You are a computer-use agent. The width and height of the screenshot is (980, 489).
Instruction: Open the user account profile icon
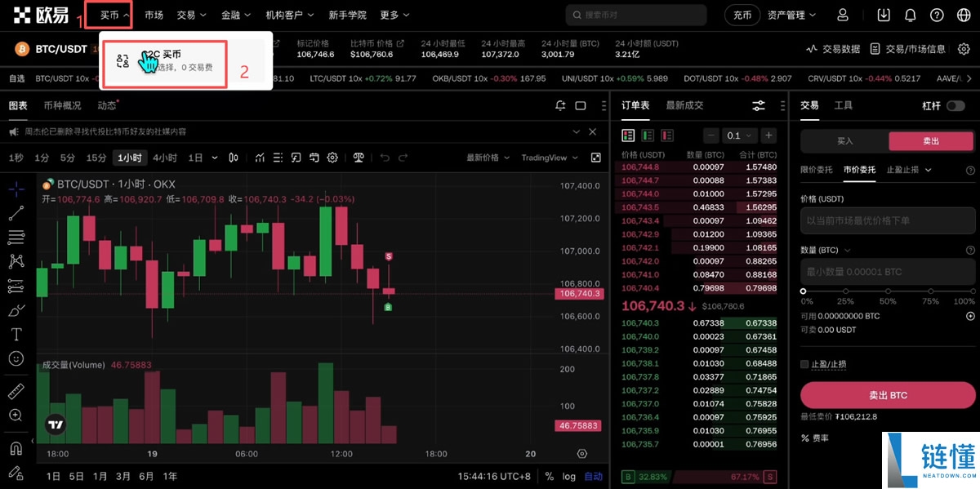tap(843, 15)
